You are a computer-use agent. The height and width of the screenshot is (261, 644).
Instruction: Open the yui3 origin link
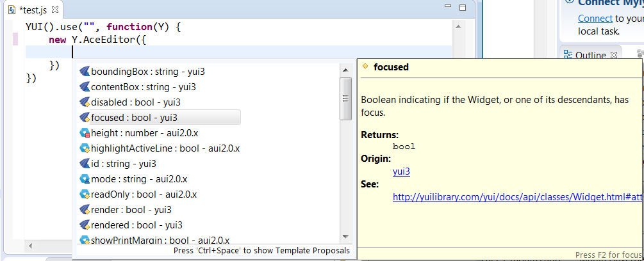click(x=401, y=171)
